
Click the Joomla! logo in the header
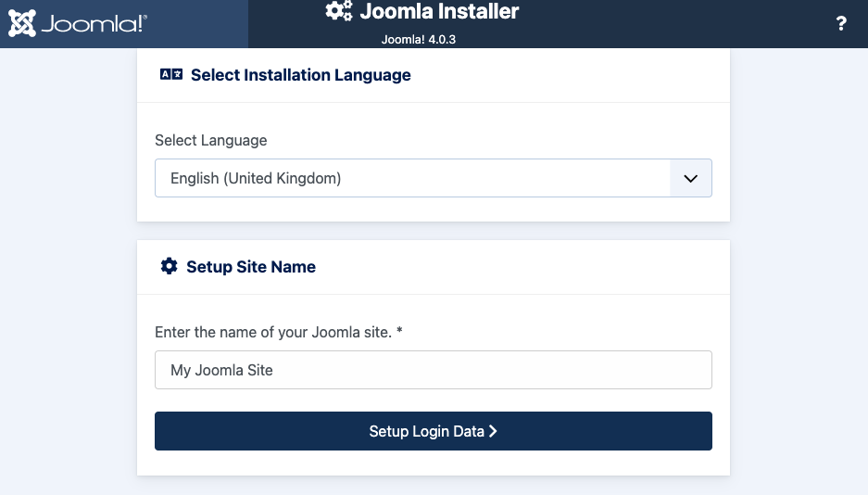click(x=78, y=23)
